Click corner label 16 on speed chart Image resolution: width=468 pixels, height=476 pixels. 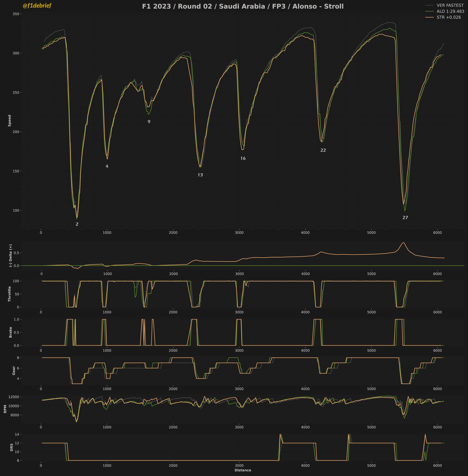coord(243,158)
